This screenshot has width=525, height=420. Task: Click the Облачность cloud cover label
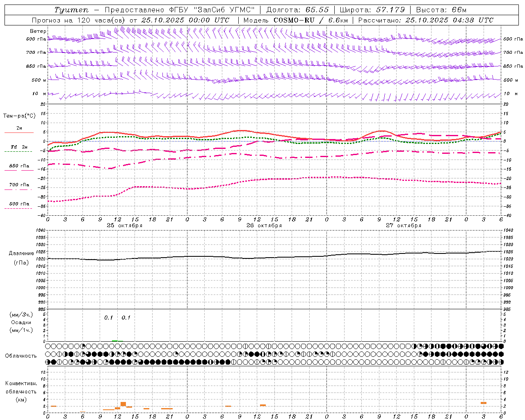[21, 356]
